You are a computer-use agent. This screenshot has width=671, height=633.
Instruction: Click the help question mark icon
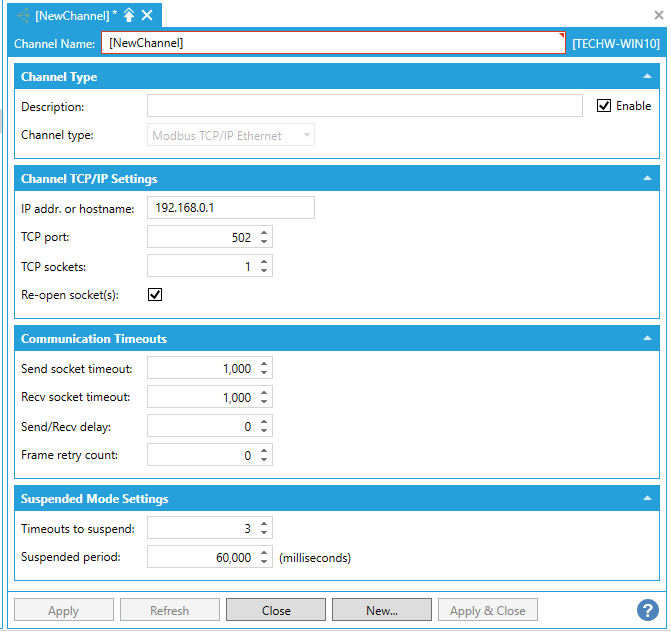(647, 610)
